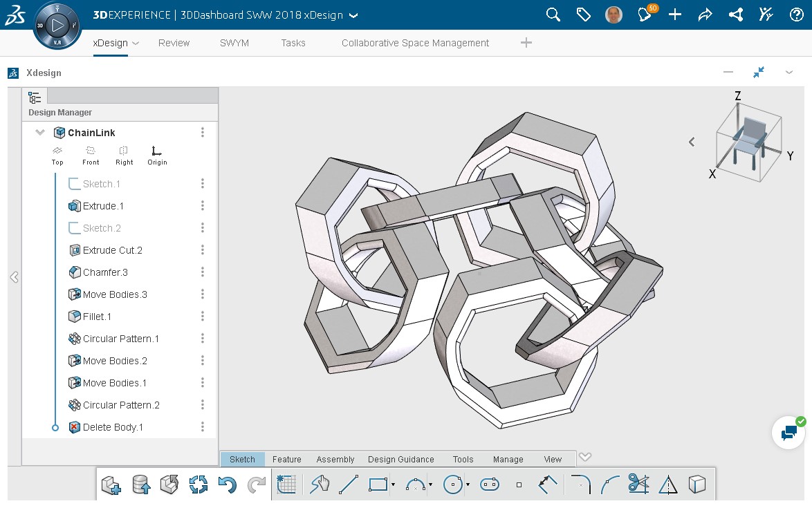Open the Rectangle tool dropdown arrow
Screen dimensions: 812x508
(x=394, y=485)
